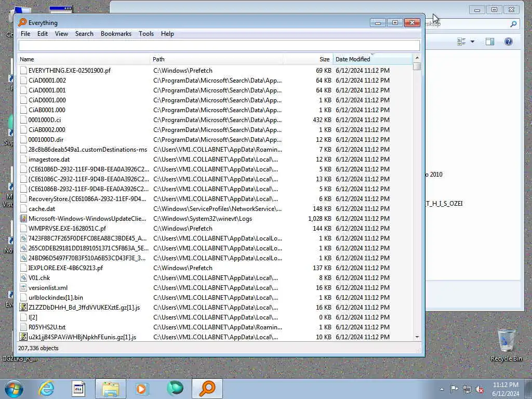This screenshot has height=399, width=532.
Task: Launch Internet Explorer from taskbar
Action: [46, 389]
